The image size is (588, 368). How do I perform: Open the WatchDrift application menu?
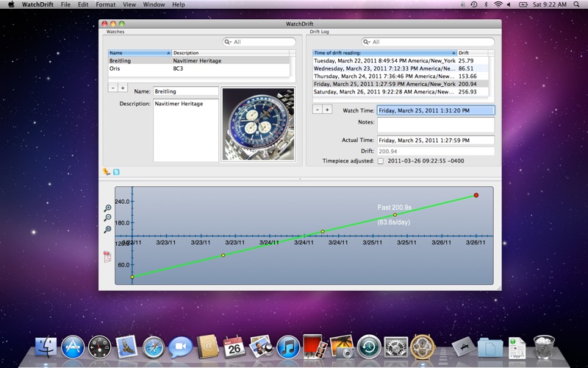coord(37,4)
